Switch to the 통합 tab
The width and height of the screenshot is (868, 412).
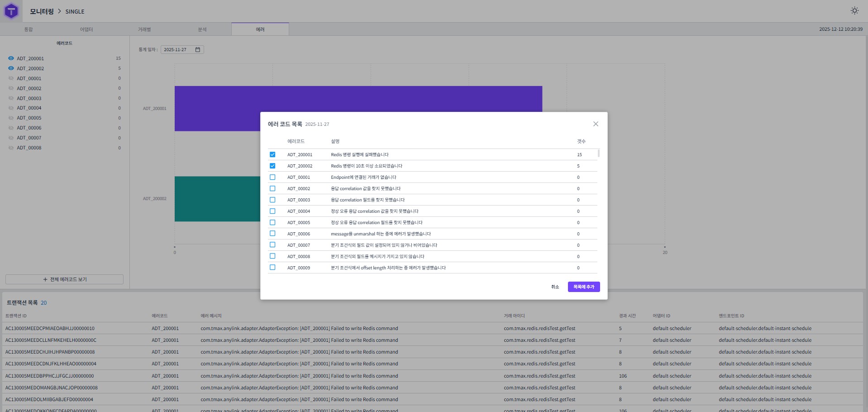[29, 29]
